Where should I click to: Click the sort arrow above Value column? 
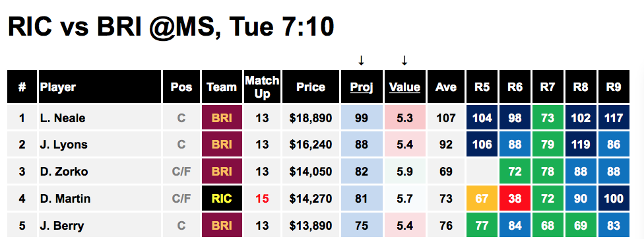pos(404,61)
